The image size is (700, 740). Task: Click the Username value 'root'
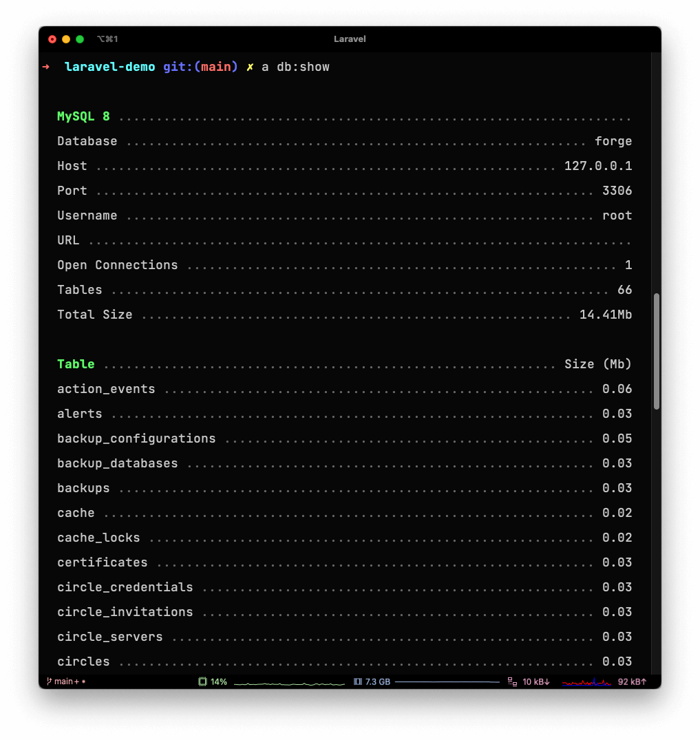click(x=617, y=215)
